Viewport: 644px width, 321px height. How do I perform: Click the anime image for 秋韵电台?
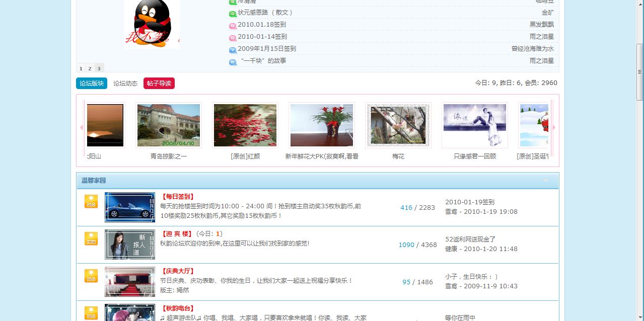click(x=130, y=312)
